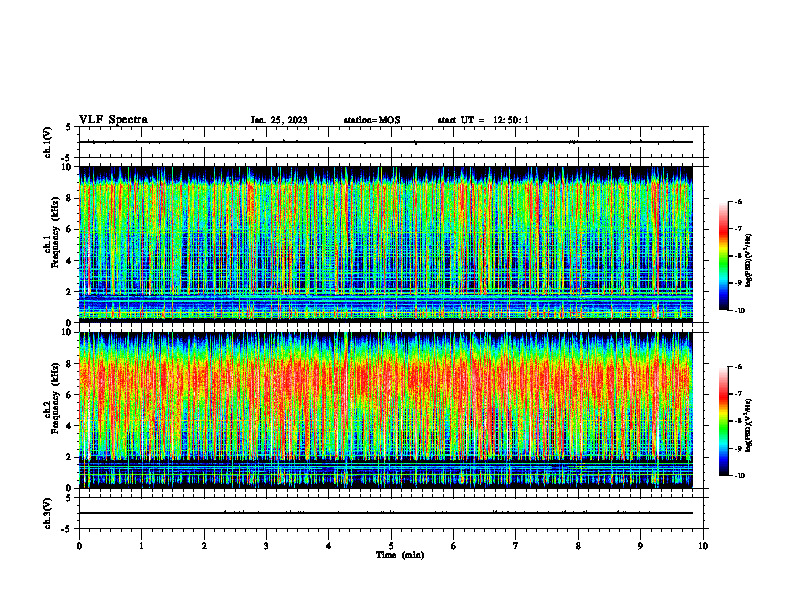Click the ch.1 spectrogram color scale bar
This screenshot has height=612, width=792.
pos(724,256)
